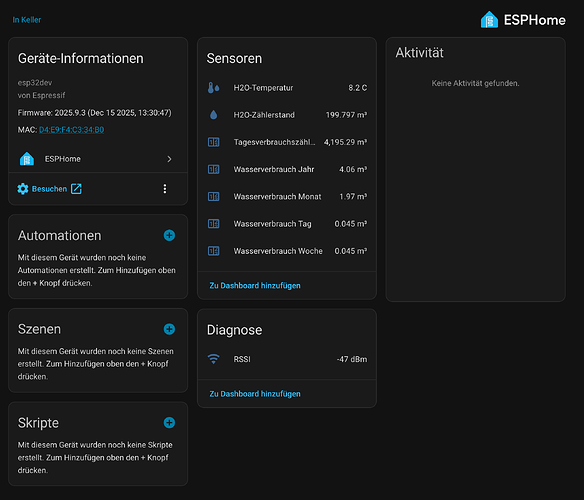Click the Diagnose card heading
This screenshot has width=584, height=500.
point(234,330)
